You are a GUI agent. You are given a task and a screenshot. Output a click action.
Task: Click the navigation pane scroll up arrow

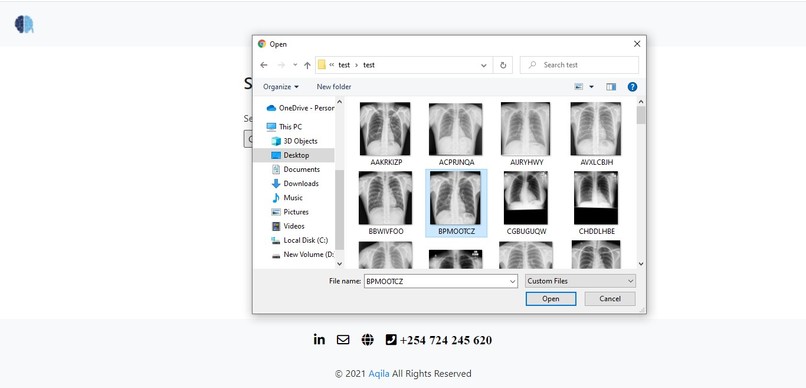(339, 102)
